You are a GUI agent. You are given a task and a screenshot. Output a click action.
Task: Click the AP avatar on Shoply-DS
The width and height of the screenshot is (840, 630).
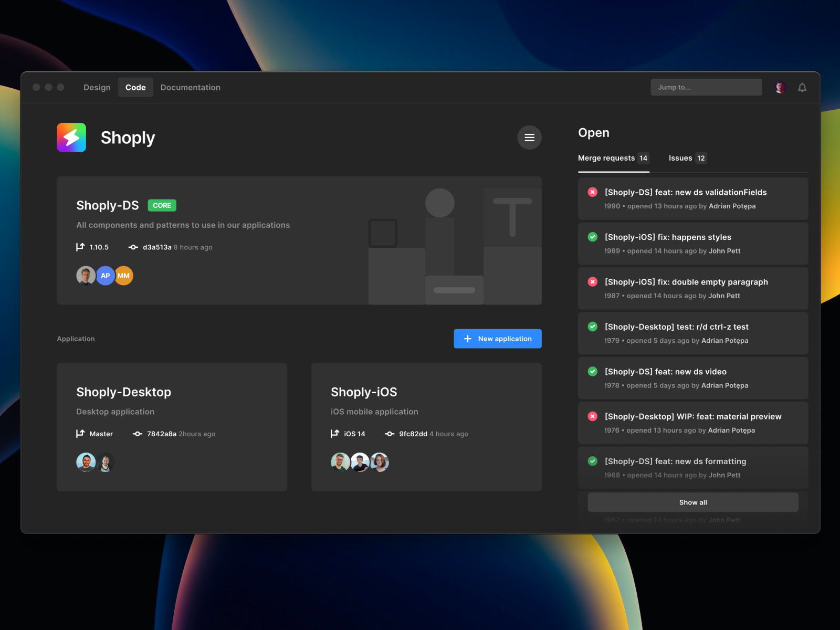pyautogui.click(x=106, y=276)
